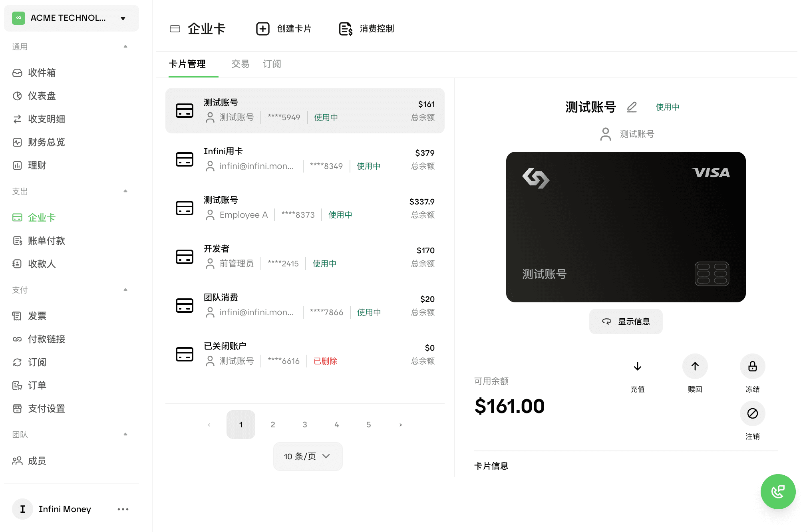Open the 收件箱 inbox icon in sidebar
Viewport: 807px width, 532px height.
tap(17, 73)
